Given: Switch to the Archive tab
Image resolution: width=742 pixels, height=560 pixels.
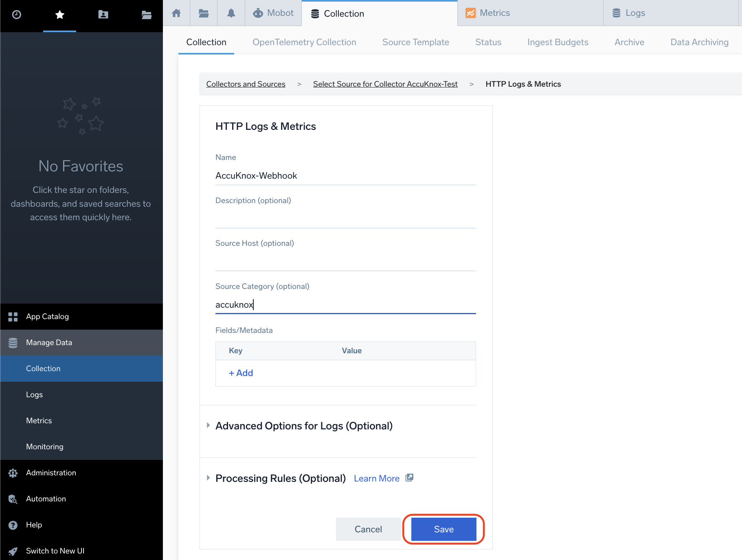Looking at the screenshot, I should pyautogui.click(x=629, y=42).
